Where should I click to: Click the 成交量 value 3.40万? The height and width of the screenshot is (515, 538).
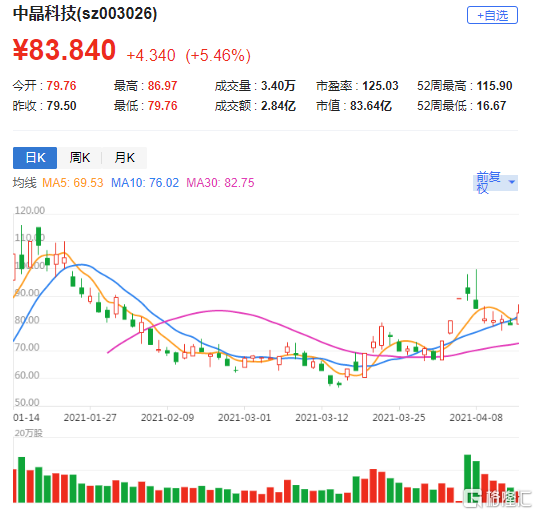278,86
